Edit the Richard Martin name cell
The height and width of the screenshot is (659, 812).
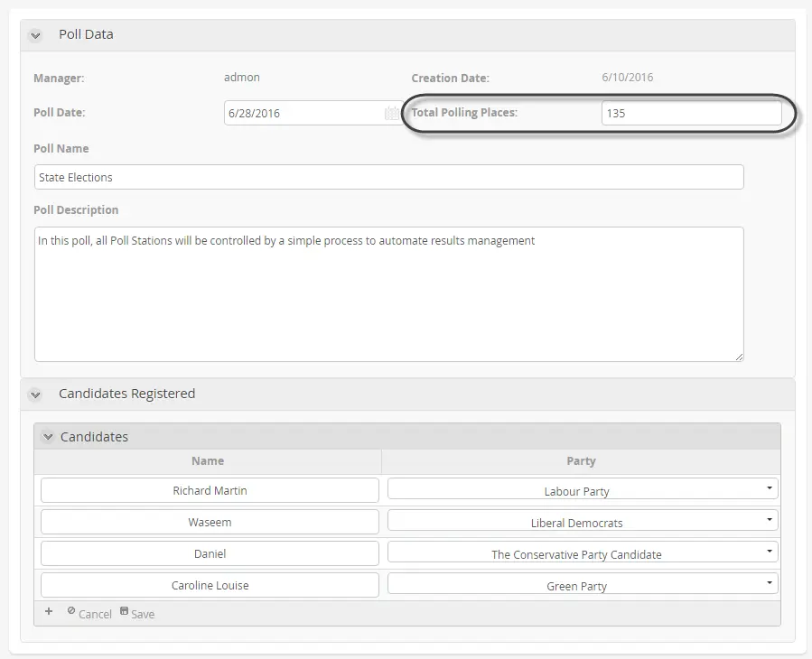[x=210, y=490]
